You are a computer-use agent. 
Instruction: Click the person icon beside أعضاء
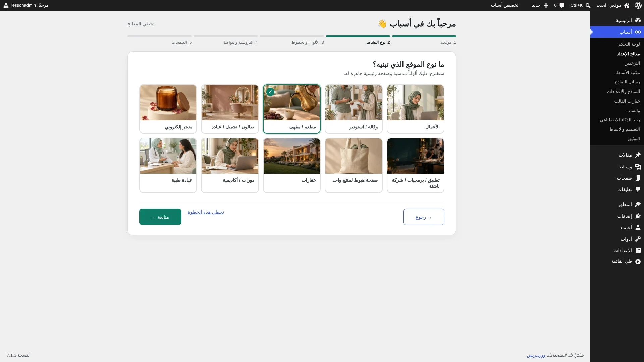pos(638,227)
